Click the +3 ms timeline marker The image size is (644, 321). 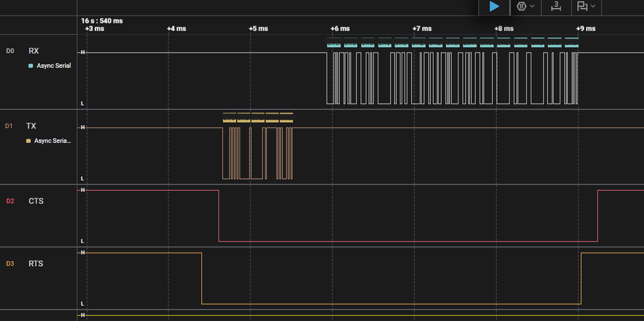(95, 28)
